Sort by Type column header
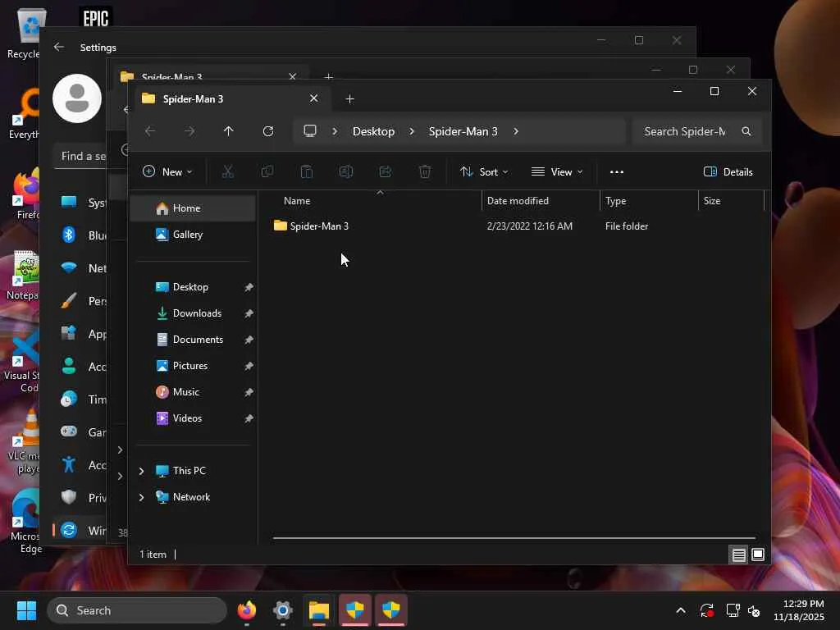The image size is (840, 630). [x=615, y=201]
